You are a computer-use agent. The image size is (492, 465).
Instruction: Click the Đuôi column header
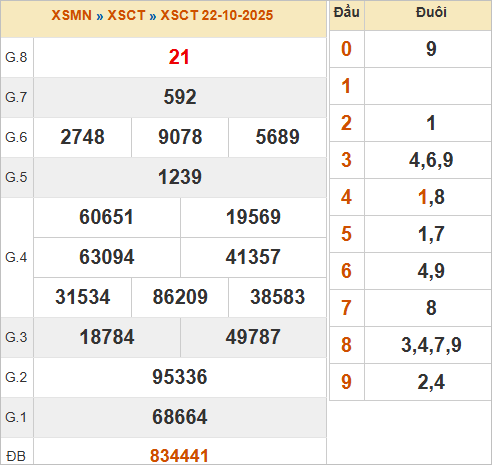point(431,13)
